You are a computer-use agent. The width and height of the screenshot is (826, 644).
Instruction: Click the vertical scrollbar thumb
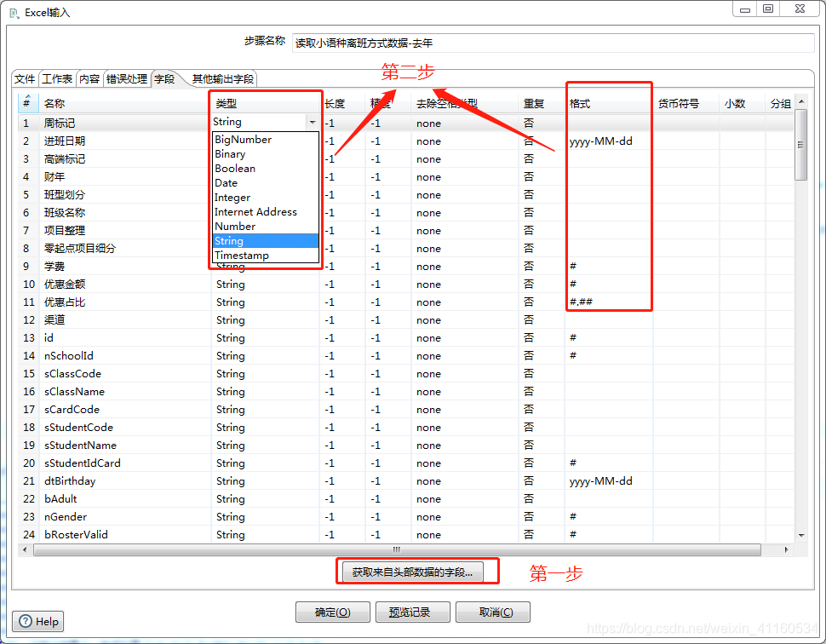[x=800, y=145]
